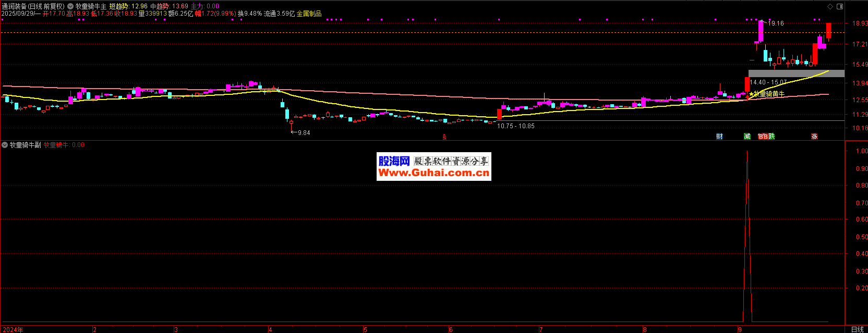Click the red BB marker icon
868x333 pixels.
(763, 137)
